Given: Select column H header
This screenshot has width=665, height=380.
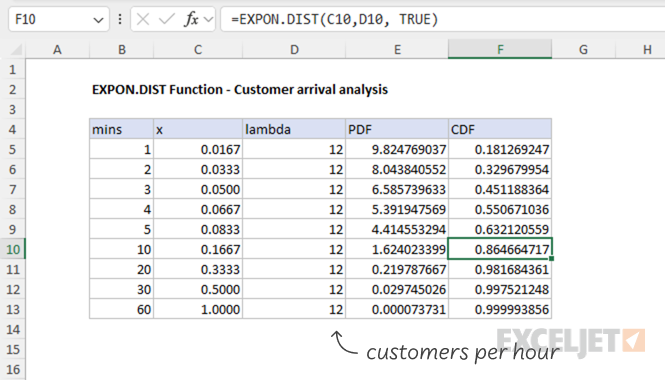Looking at the screenshot, I should point(640,50).
